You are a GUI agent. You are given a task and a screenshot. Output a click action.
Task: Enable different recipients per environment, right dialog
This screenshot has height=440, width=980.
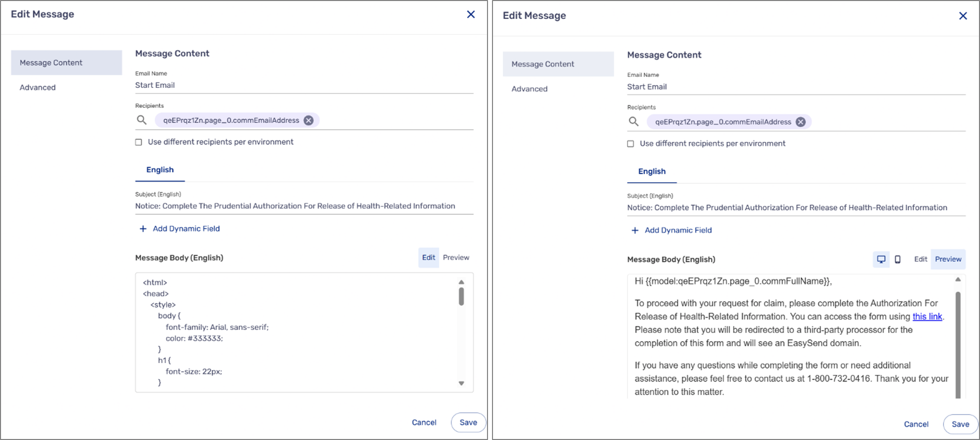(631, 144)
